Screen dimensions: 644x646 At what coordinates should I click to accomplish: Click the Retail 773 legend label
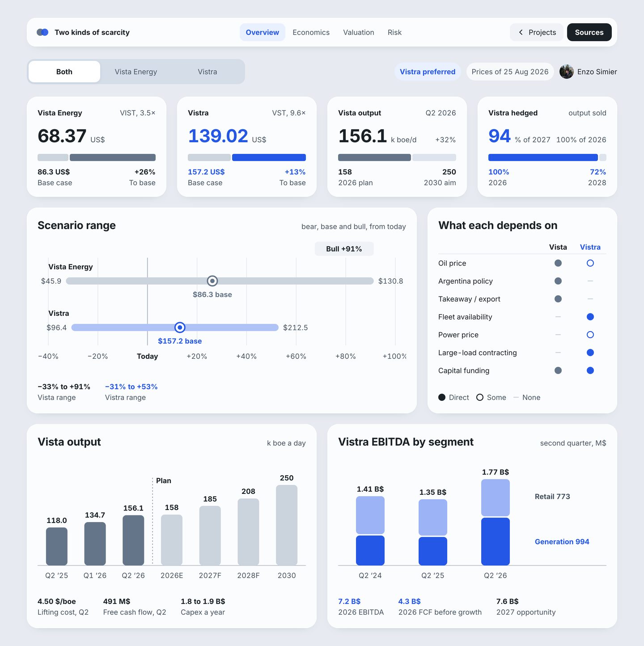(x=552, y=497)
